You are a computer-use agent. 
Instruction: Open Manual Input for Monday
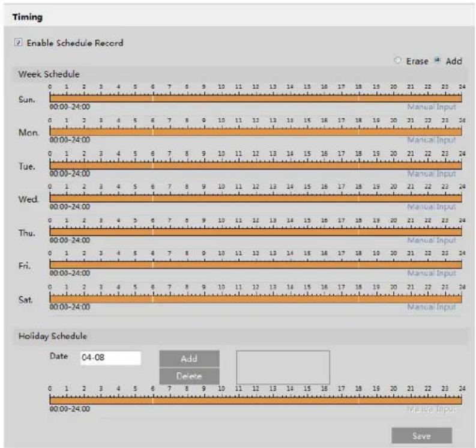tap(432, 140)
